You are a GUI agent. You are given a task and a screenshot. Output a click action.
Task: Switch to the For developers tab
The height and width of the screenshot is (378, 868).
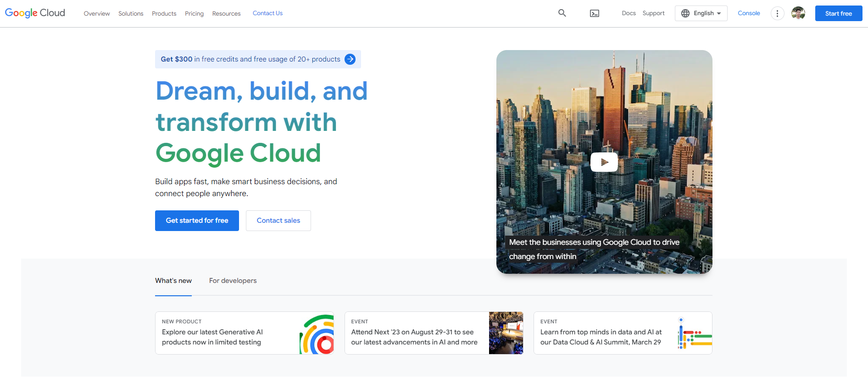(x=233, y=281)
